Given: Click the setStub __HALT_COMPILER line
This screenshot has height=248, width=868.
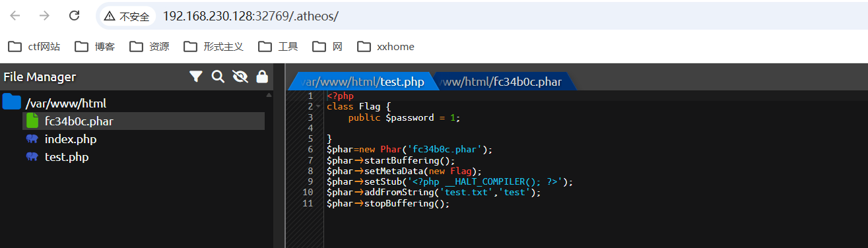Looking at the screenshot, I should click(x=450, y=181).
